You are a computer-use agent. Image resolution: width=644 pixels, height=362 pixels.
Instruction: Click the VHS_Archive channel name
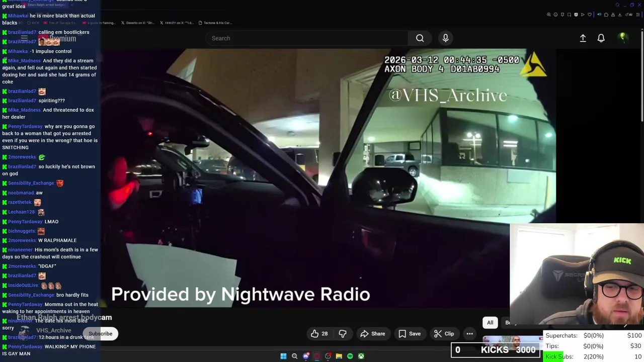(x=53, y=330)
